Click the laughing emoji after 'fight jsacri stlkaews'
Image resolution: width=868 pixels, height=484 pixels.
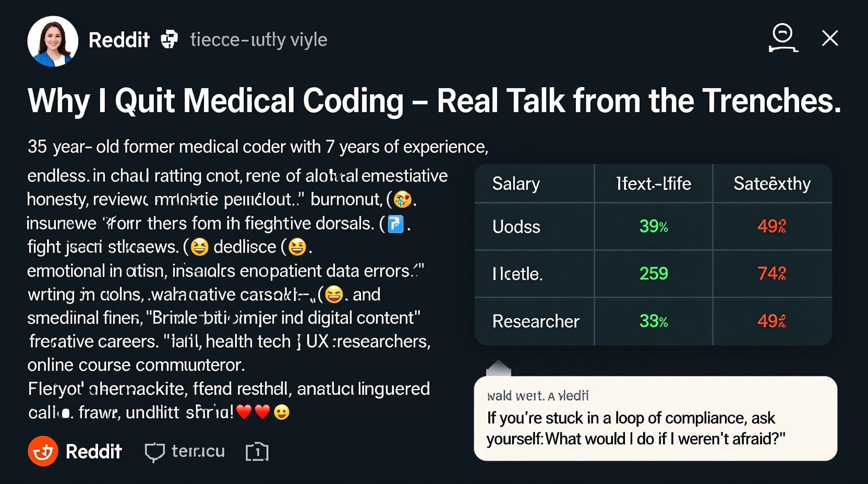pos(200,246)
